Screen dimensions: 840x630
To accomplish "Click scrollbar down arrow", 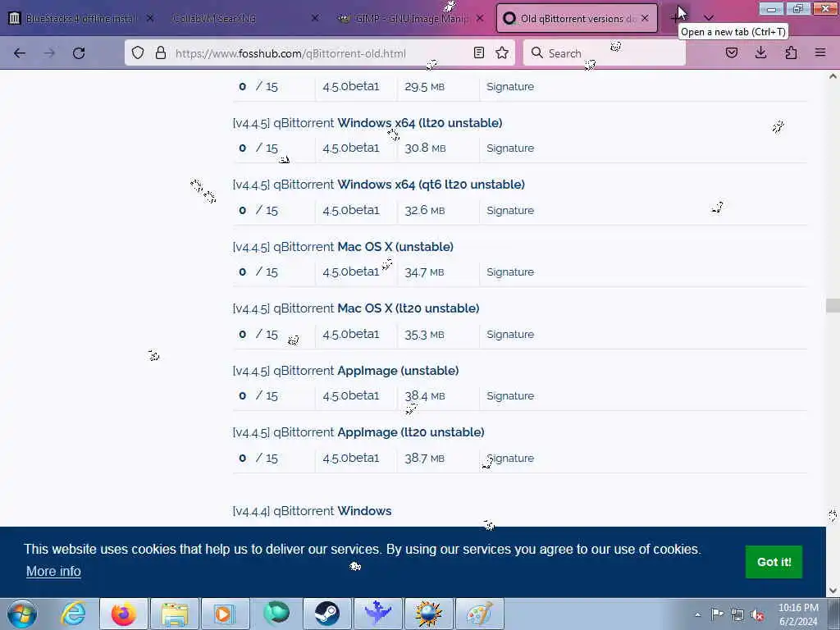I will pyautogui.click(x=833, y=591).
